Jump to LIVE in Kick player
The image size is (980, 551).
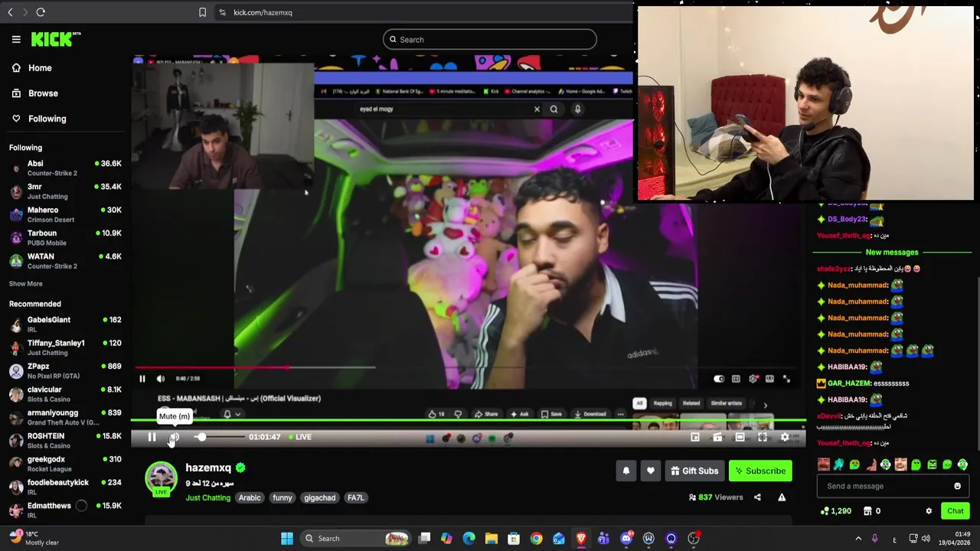pyautogui.click(x=299, y=437)
